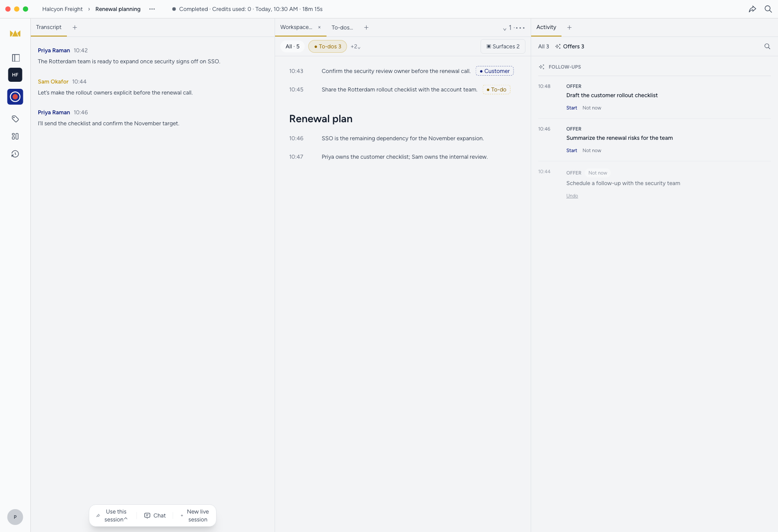
Task: Click the To-do tag on the 10:45 note
Action: click(496, 89)
